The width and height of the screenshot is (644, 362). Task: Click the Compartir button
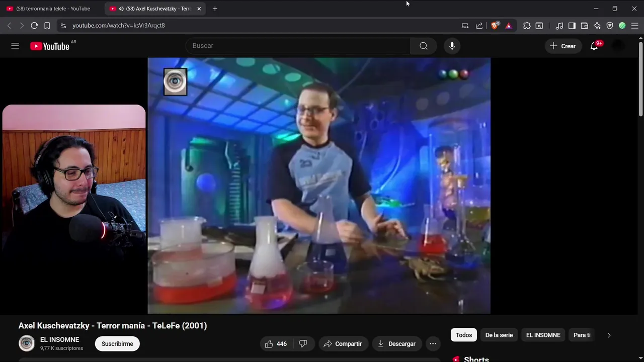tap(343, 344)
